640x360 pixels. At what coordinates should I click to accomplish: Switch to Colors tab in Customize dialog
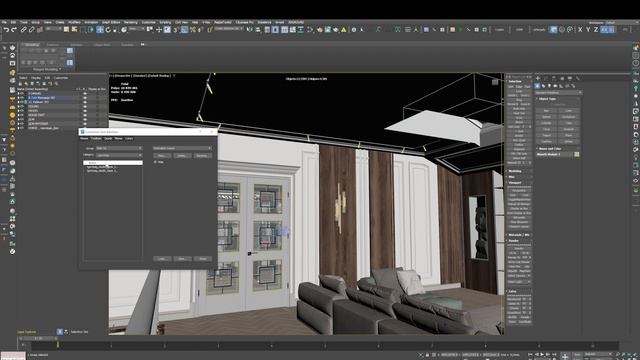tap(129, 139)
